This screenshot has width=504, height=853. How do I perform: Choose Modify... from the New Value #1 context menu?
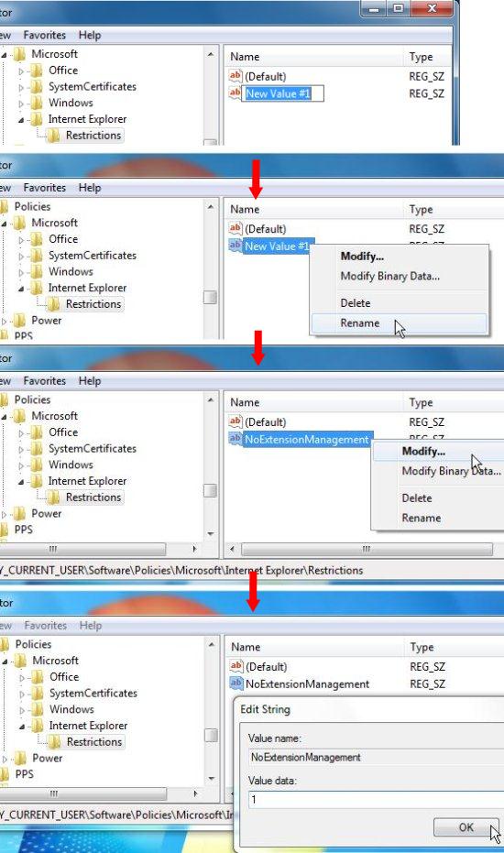(399, 257)
